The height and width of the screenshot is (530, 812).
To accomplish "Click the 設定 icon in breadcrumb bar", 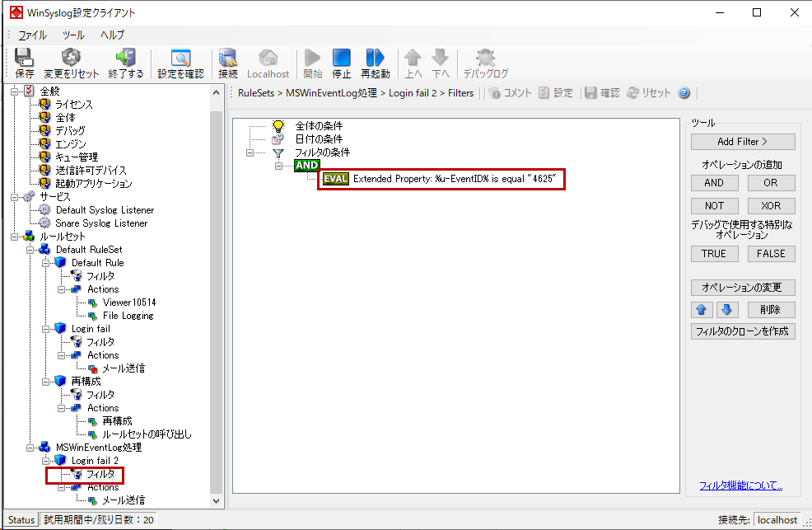I will [544, 93].
